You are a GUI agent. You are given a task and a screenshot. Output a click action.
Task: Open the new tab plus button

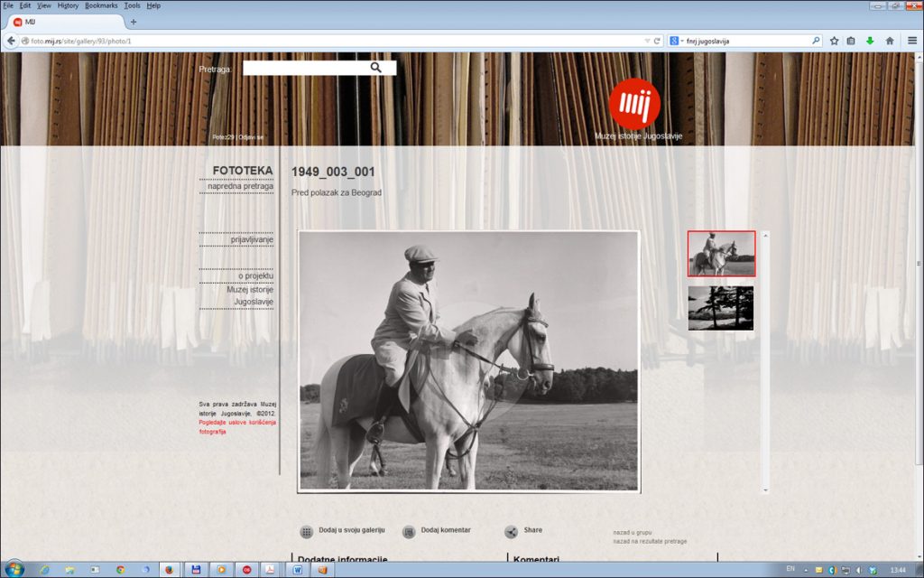pos(134,22)
